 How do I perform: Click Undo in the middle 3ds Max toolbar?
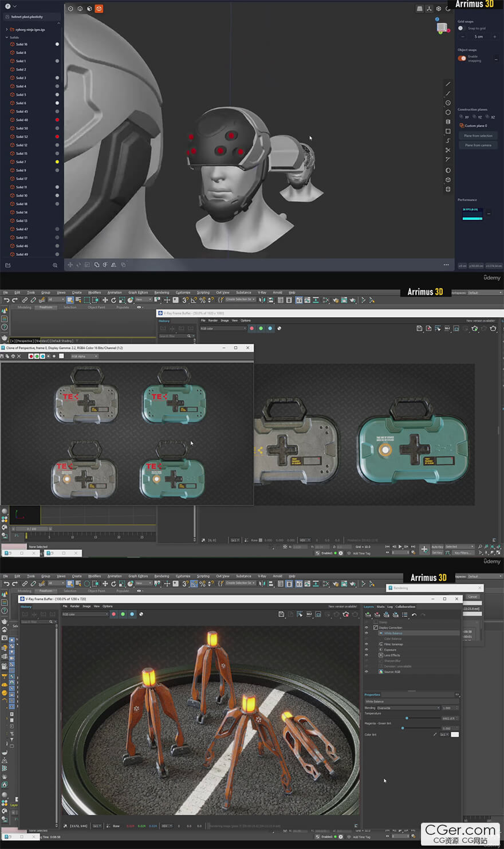[x=7, y=300]
